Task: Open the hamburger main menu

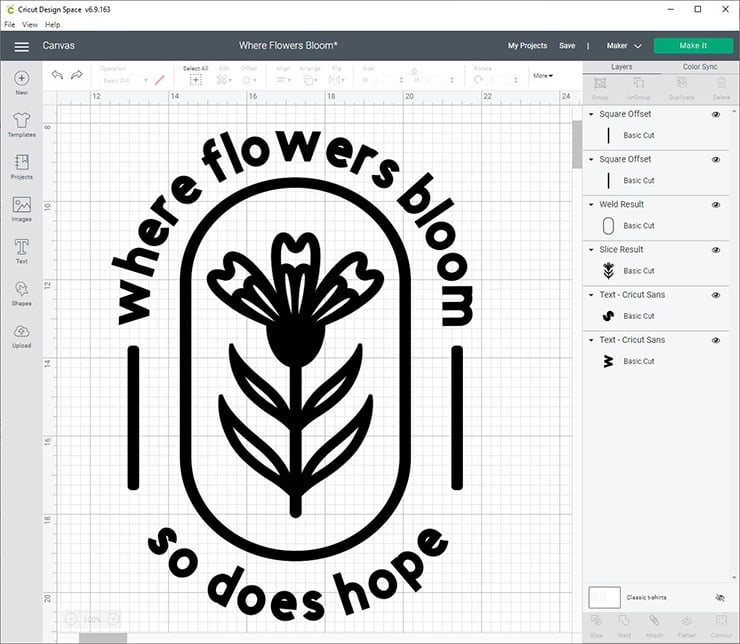Action: [x=21, y=46]
